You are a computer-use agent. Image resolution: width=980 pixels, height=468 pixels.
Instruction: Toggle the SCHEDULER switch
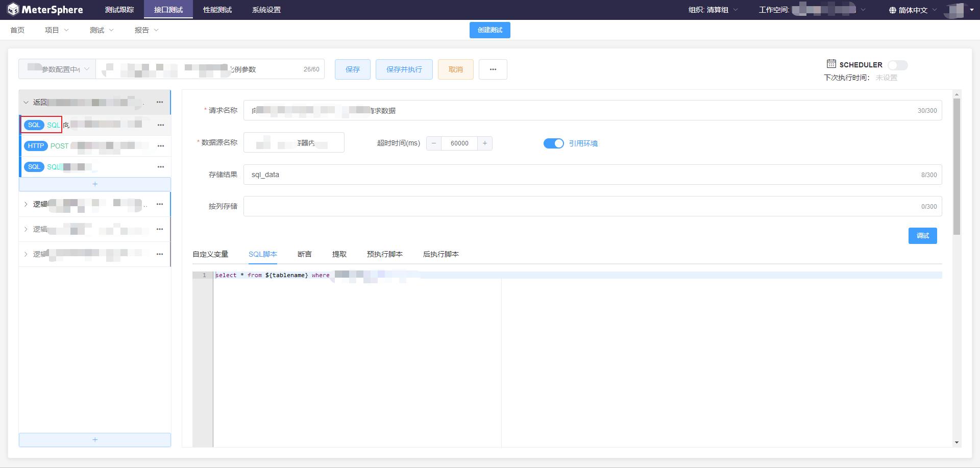coord(897,65)
